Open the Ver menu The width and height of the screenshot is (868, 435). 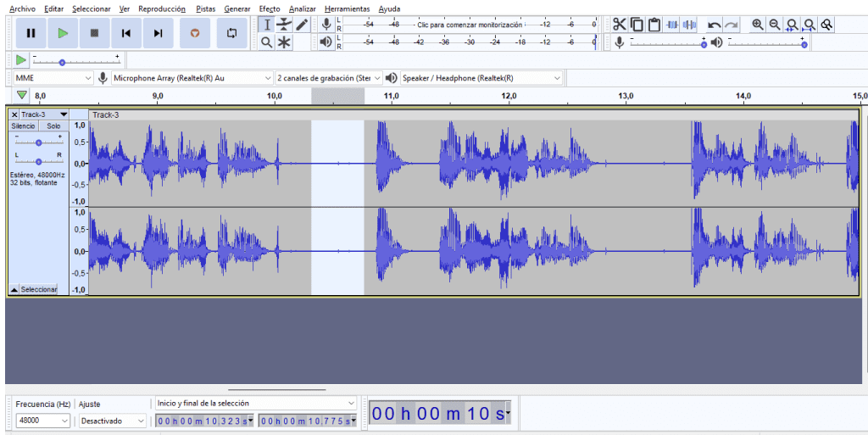tap(125, 8)
